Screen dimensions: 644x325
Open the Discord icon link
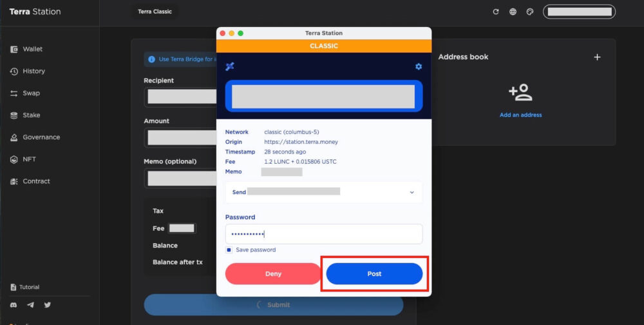click(x=14, y=305)
